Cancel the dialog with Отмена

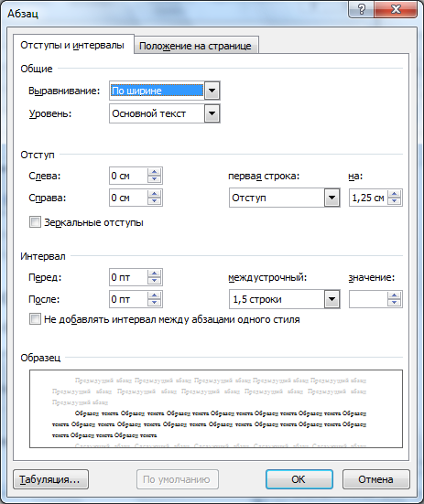pos(376,479)
